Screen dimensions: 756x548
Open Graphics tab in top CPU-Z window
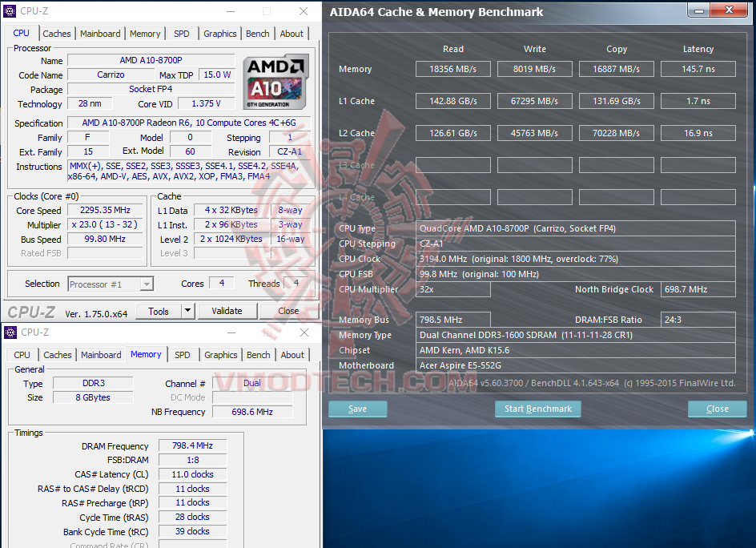(x=220, y=34)
